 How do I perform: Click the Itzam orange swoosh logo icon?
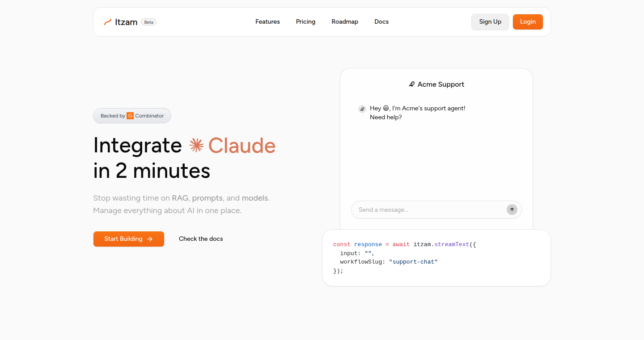(x=107, y=22)
